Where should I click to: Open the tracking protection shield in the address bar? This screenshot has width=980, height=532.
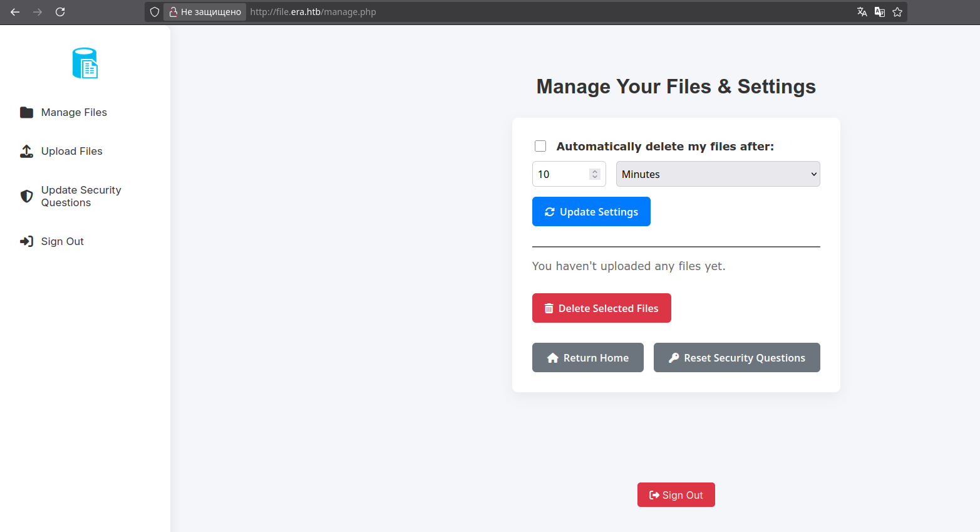pos(154,11)
